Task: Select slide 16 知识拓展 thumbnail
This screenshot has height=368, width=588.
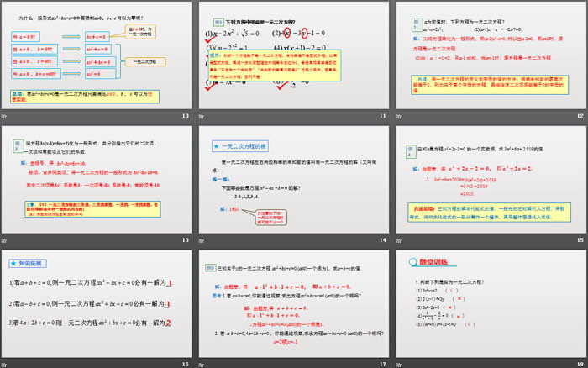Action: click(97, 300)
